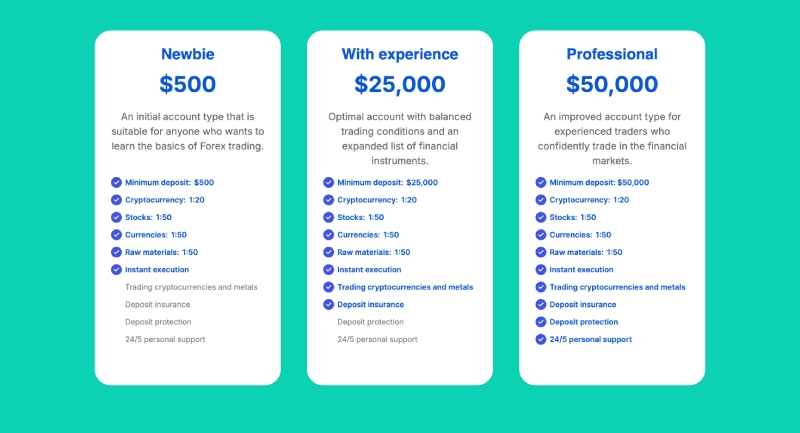Click the $500 price on Newbie card
800x433 pixels.
click(187, 85)
